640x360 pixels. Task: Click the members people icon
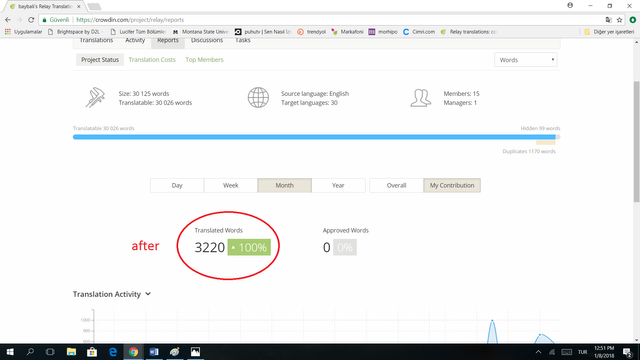pyautogui.click(x=420, y=98)
